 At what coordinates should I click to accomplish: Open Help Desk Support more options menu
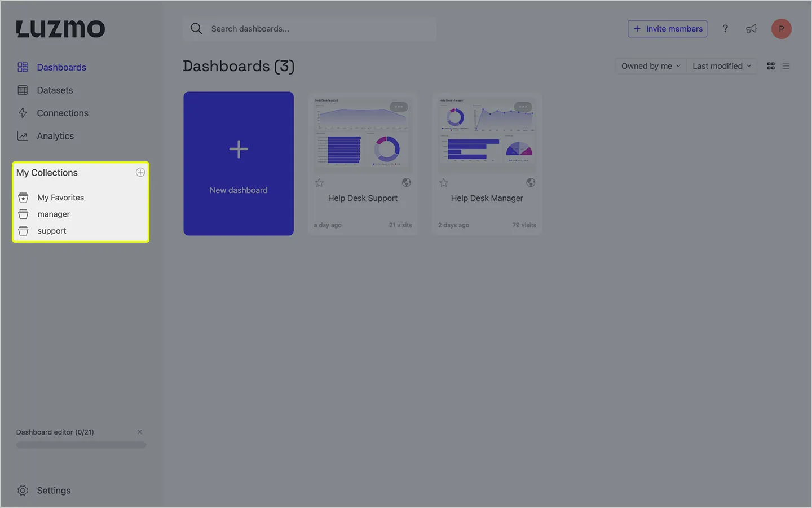click(x=399, y=107)
